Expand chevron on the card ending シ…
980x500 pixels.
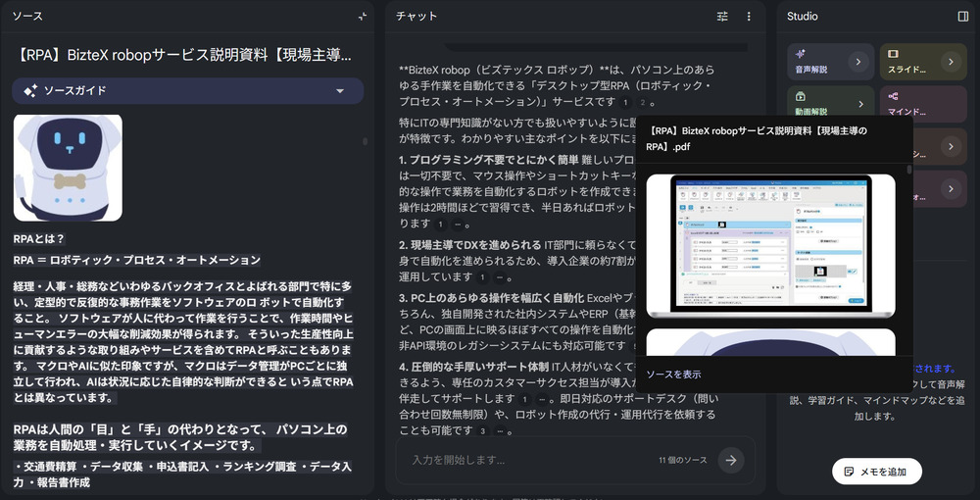(951, 146)
